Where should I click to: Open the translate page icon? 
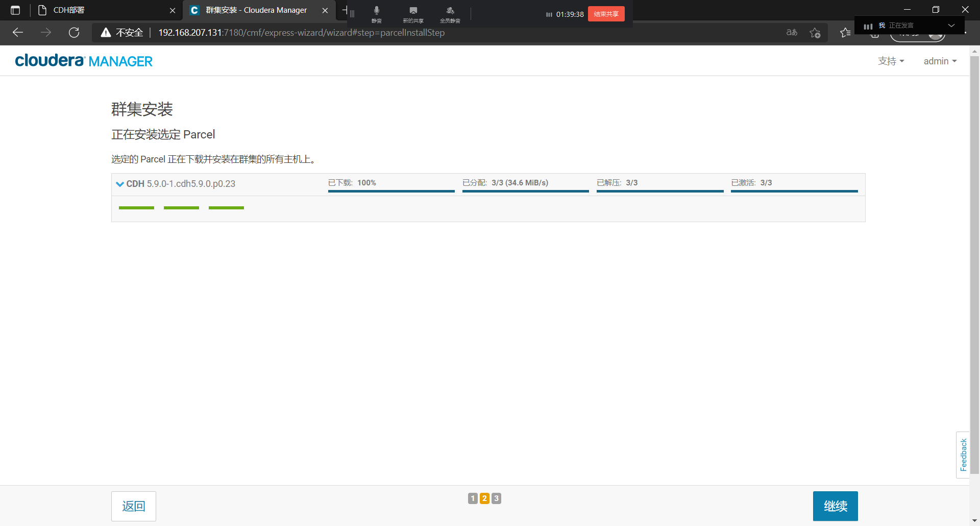point(792,33)
